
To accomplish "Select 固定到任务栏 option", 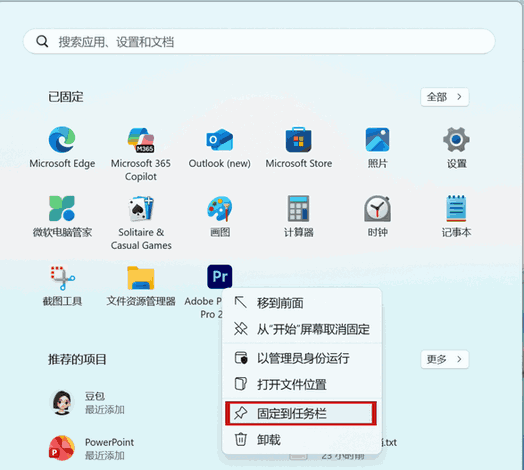I will point(301,414).
